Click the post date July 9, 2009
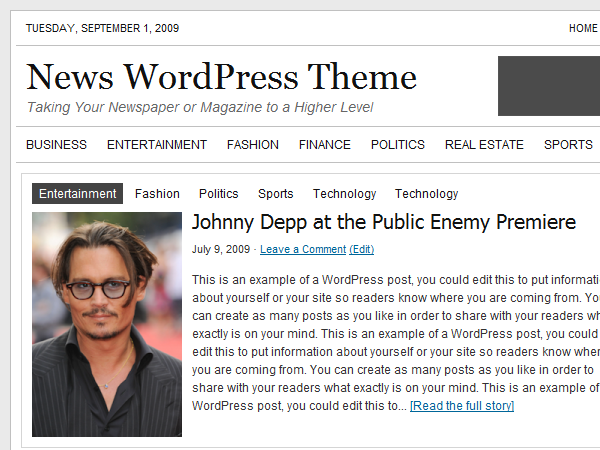The image size is (600, 450). coord(221,249)
